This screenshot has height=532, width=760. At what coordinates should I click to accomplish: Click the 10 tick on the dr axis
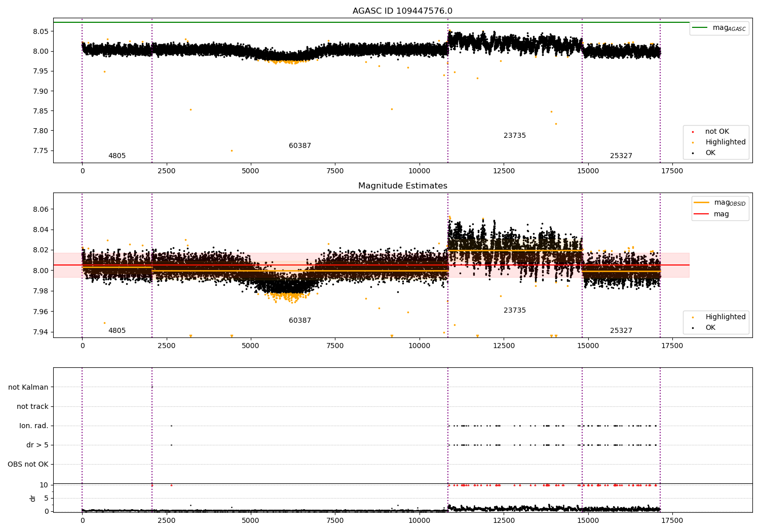tap(45, 485)
